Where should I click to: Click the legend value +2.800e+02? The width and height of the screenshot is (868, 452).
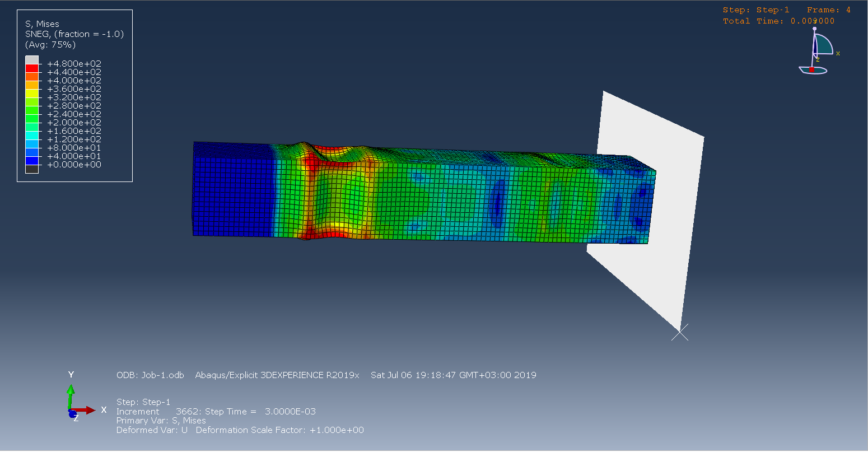click(74, 106)
